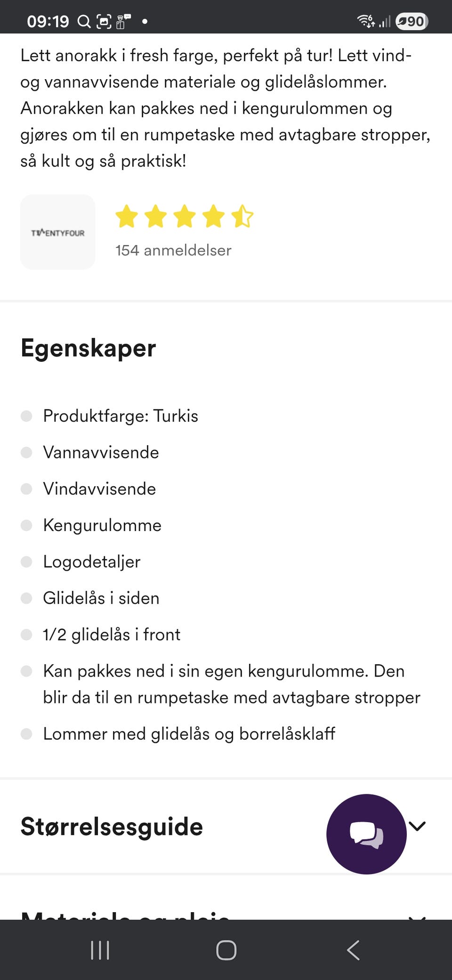Select the fourth yellow rating star
This screenshot has width=452, height=980.
click(214, 217)
